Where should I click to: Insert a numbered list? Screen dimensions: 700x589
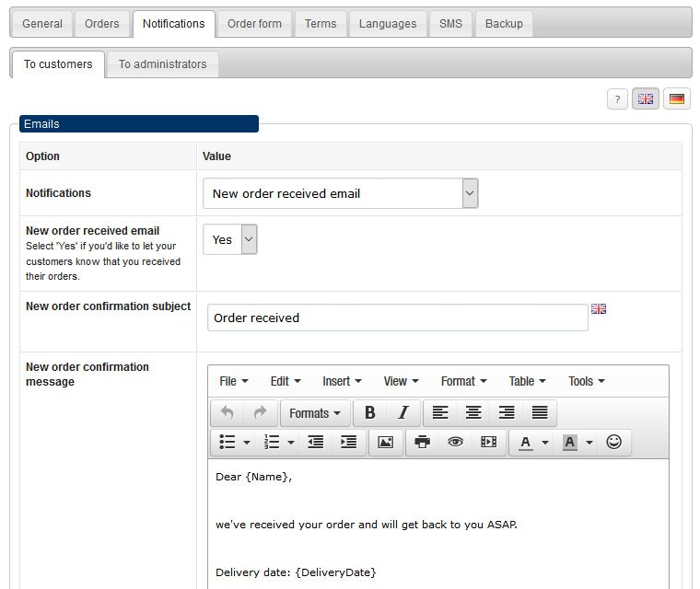(272, 442)
